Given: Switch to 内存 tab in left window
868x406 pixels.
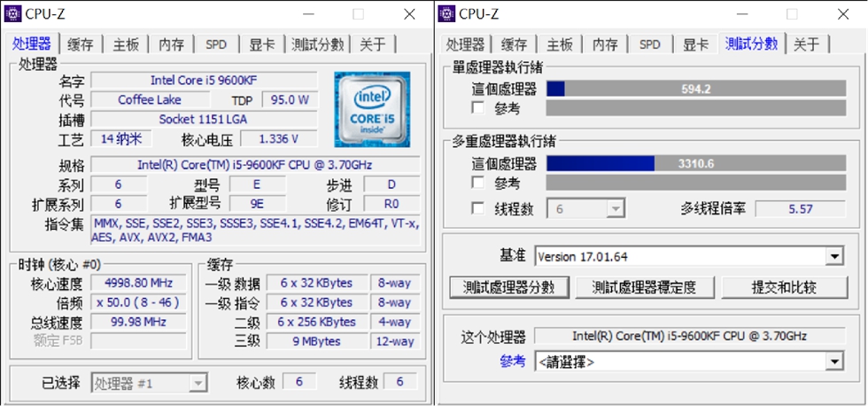Looking at the screenshot, I should coord(172,45).
